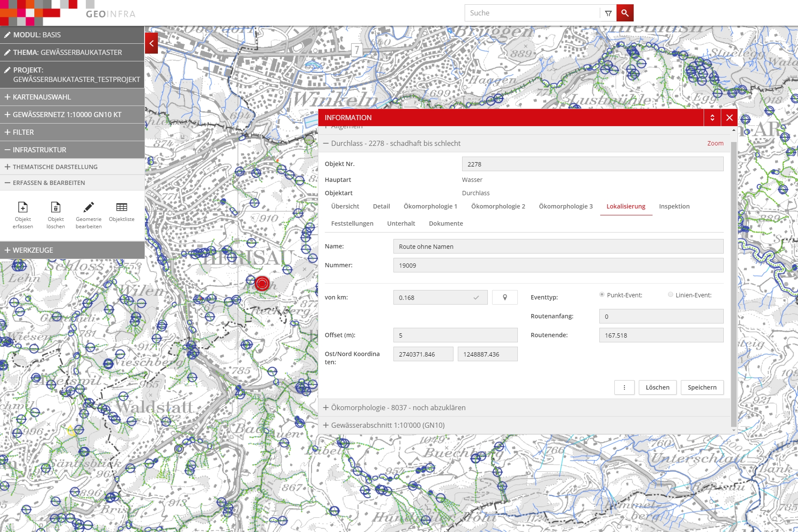Open the Ökomorphologie 2 tab
Viewport: 798px width, 532px height.
click(498, 206)
